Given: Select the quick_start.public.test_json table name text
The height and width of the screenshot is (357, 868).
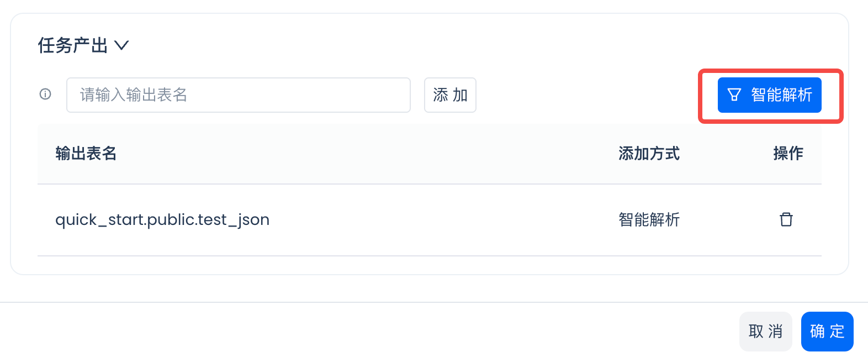Looking at the screenshot, I should pos(162,220).
